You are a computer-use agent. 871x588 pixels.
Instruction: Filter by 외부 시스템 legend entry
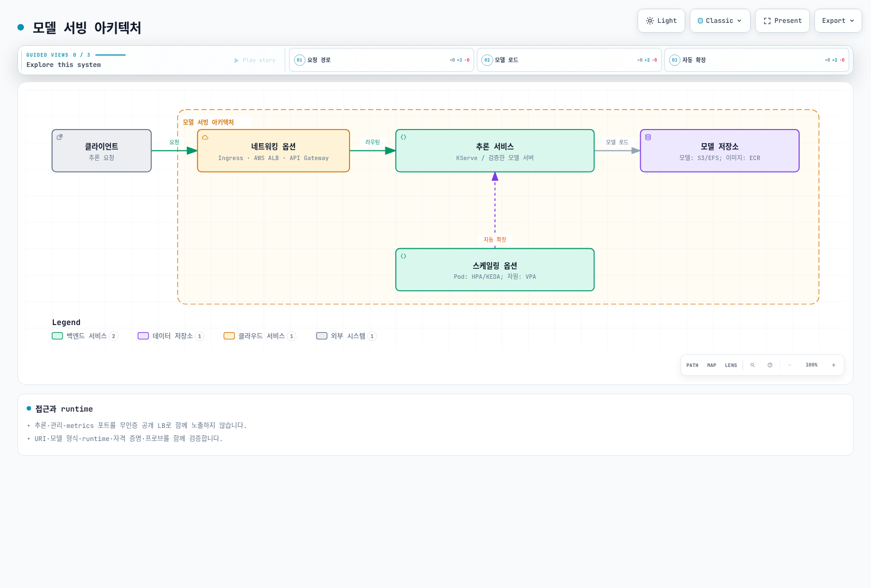[346, 336]
